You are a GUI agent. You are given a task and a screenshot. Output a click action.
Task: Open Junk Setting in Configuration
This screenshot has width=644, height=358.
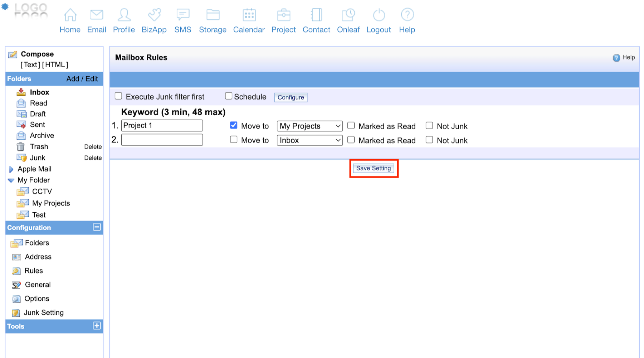44,313
